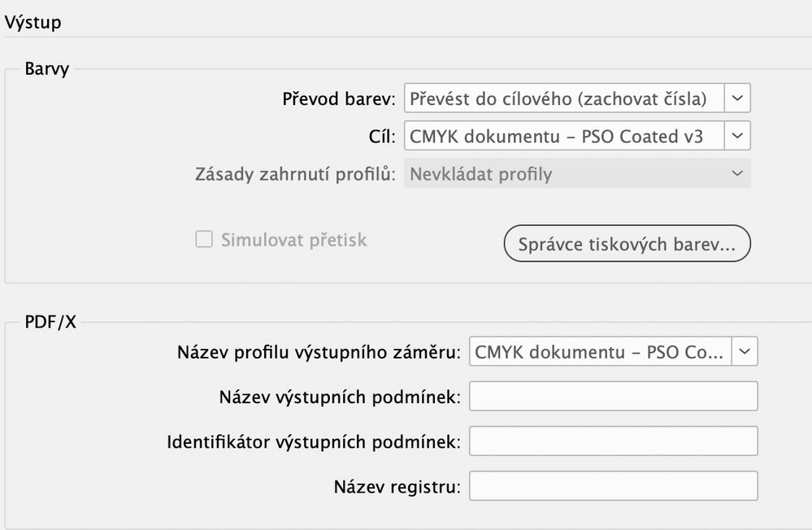
Task: Click into Název výstupních podmínek field
Action: 613,397
